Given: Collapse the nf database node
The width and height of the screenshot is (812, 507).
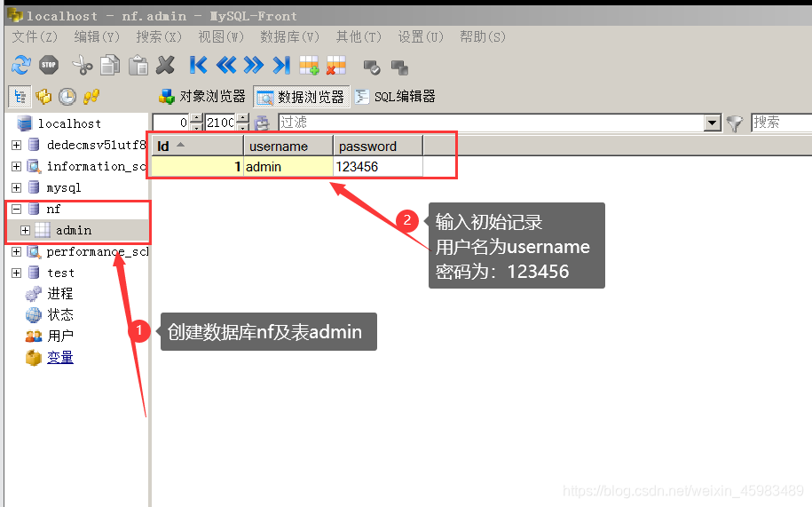Looking at the screenshot, I should pyautogui.click(x=16, y=210).
